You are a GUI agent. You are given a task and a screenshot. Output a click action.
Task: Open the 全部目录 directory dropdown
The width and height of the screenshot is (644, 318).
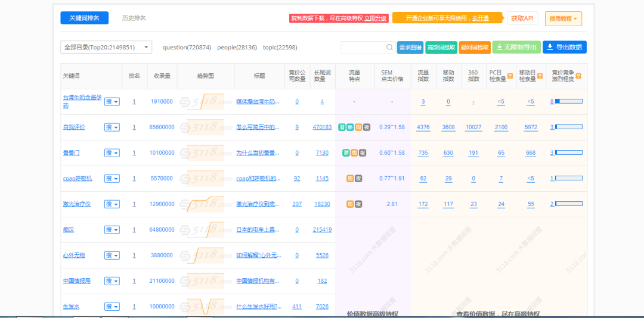tap(106, 47)
